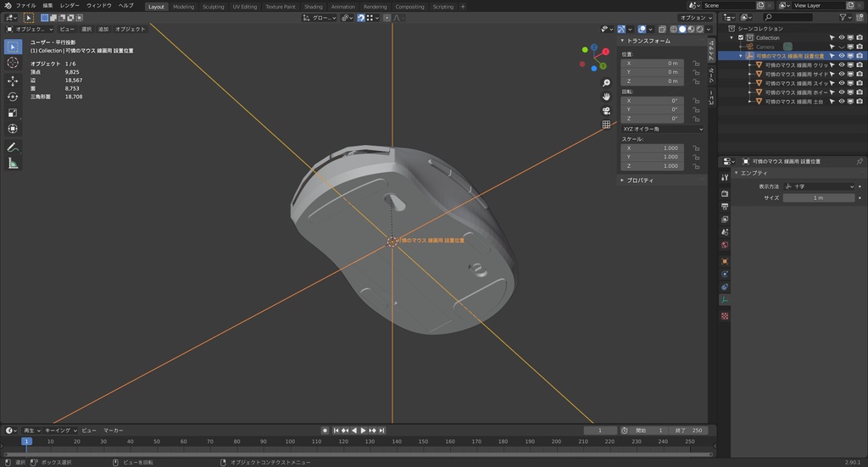Click the scale X value field
The image size is (868, 467).
coord(652,148)
